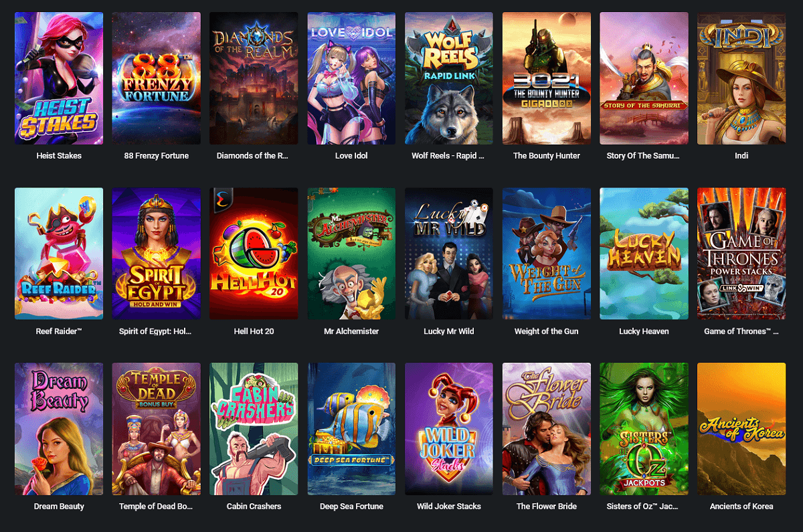Launch 88 Frenzy Fortune game tile
This screenshot has height=532, width=803.
coord(157,78)
